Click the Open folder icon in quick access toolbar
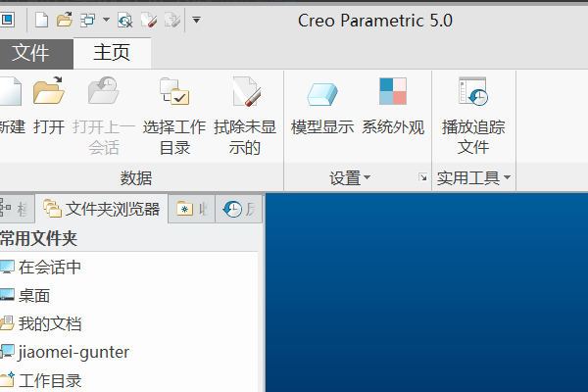 65,20
